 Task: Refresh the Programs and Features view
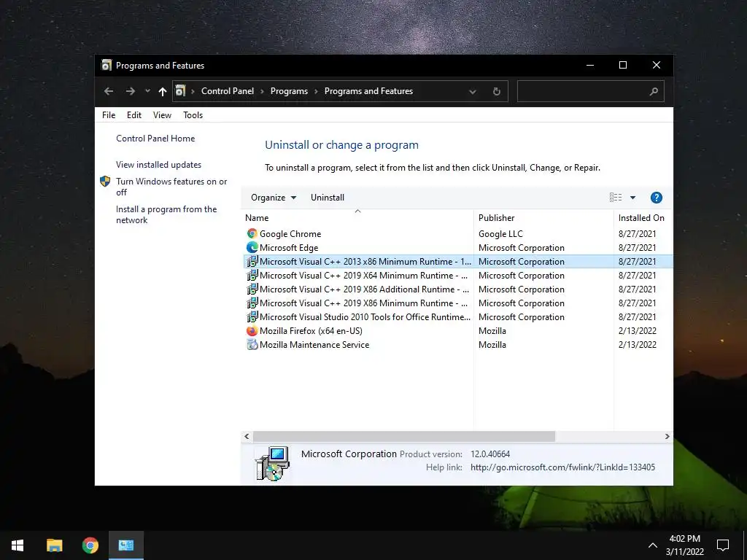[496, 91]
